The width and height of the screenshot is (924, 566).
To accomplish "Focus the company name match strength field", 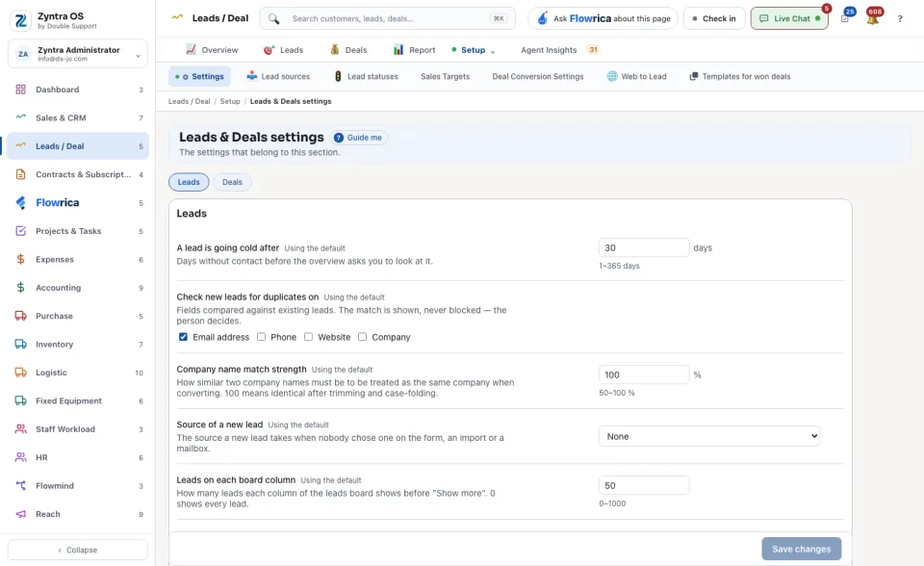I will click(x=644, y=374).
